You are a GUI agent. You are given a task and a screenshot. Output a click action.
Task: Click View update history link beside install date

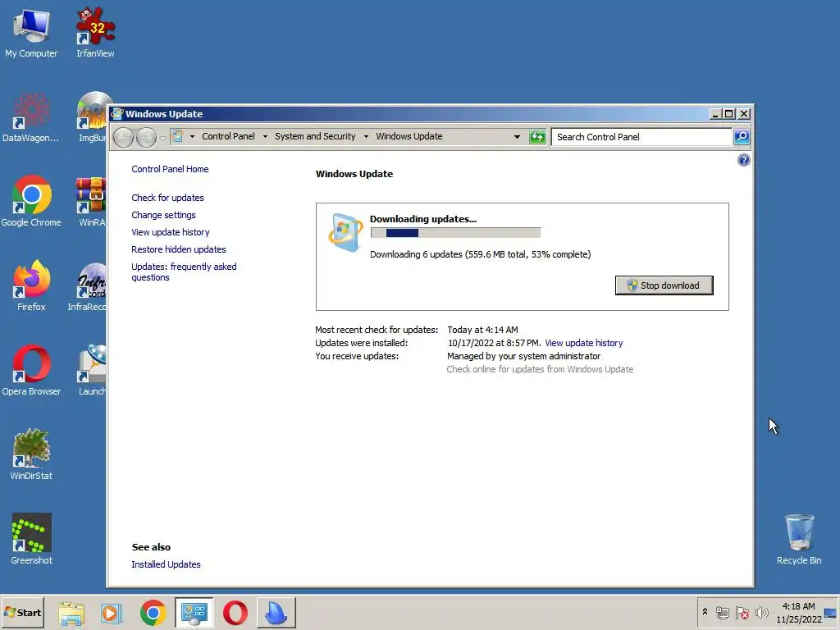coord(584,343)
